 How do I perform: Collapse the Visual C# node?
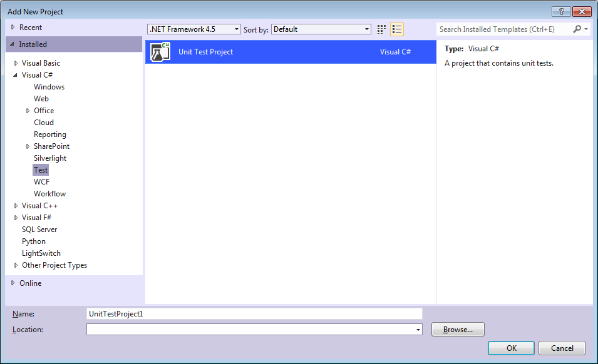(15, 75)
